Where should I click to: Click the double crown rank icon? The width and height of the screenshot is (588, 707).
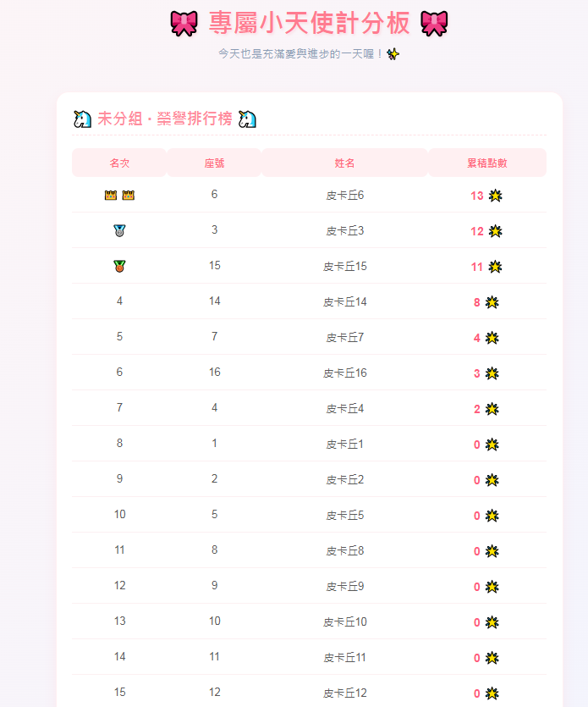click(x=119, y=196)
